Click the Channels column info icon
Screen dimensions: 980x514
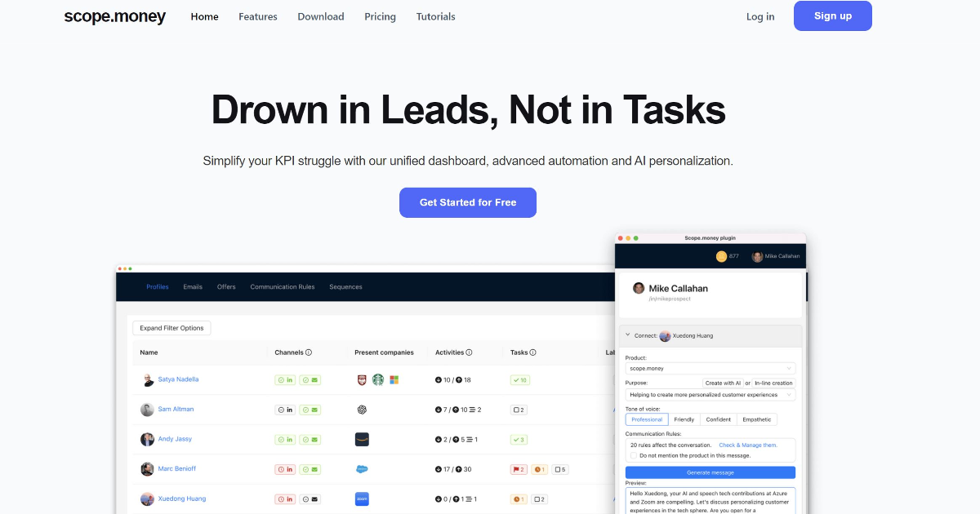coord(309,352)
